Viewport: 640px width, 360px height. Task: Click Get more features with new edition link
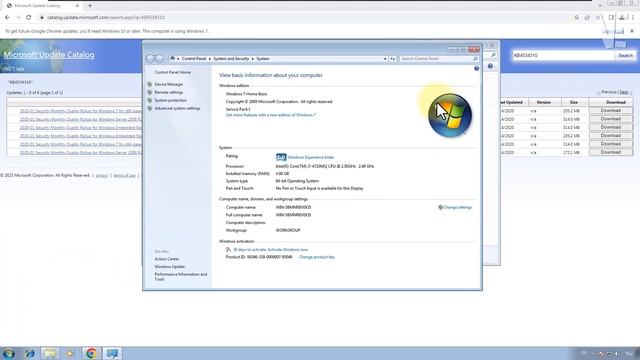271,115
